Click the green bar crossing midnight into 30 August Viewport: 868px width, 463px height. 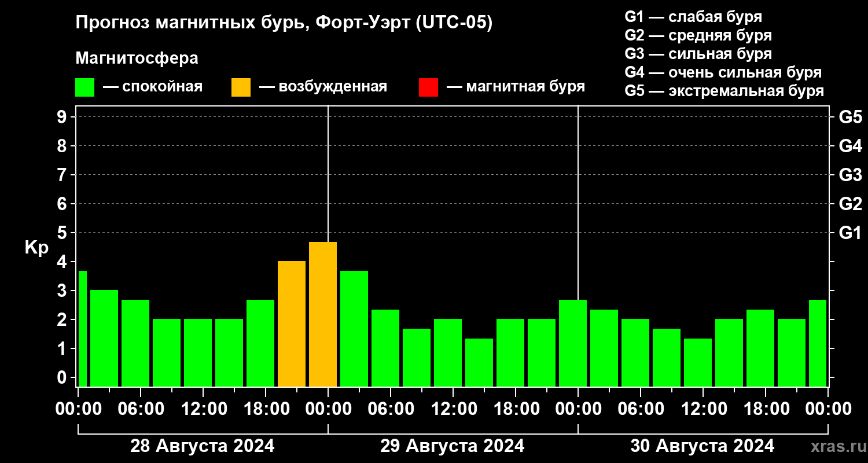[x=573, y=343]
